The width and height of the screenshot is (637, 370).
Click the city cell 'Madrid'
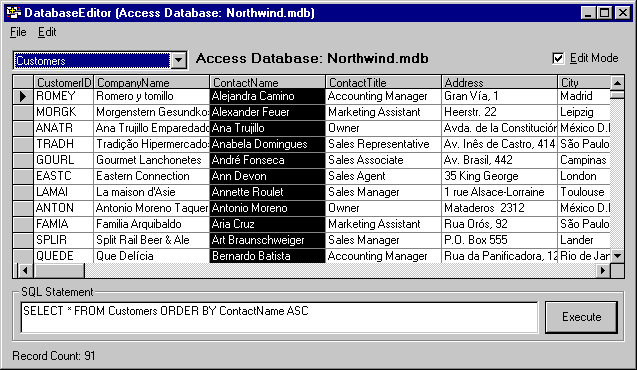[x=584, y=96]
